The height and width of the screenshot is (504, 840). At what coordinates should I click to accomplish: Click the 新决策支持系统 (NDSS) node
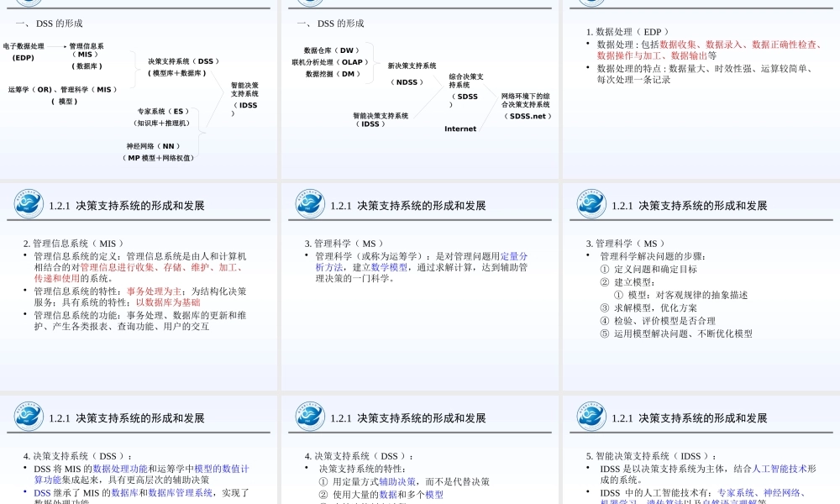click(x=412, y=73)
